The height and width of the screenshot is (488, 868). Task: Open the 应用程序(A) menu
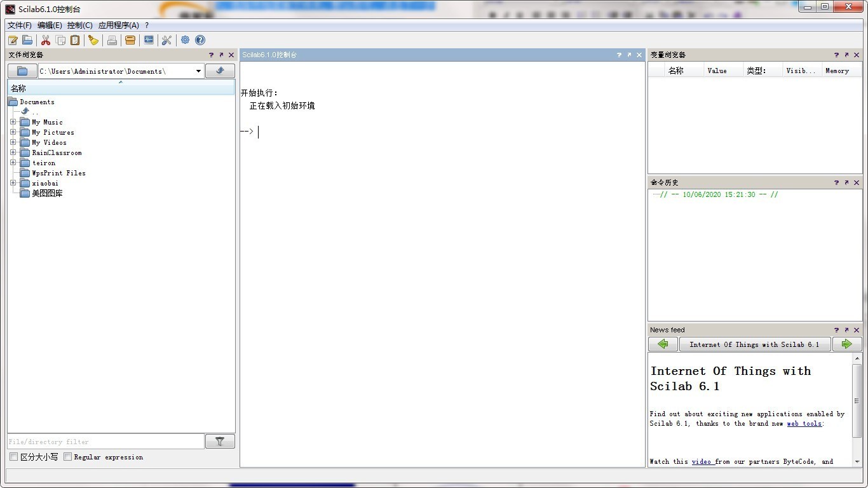coord(118,25)
